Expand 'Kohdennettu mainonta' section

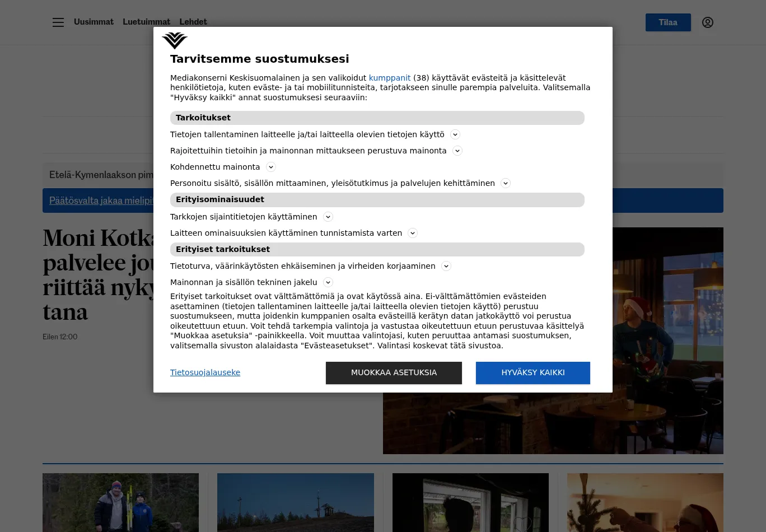271,167
